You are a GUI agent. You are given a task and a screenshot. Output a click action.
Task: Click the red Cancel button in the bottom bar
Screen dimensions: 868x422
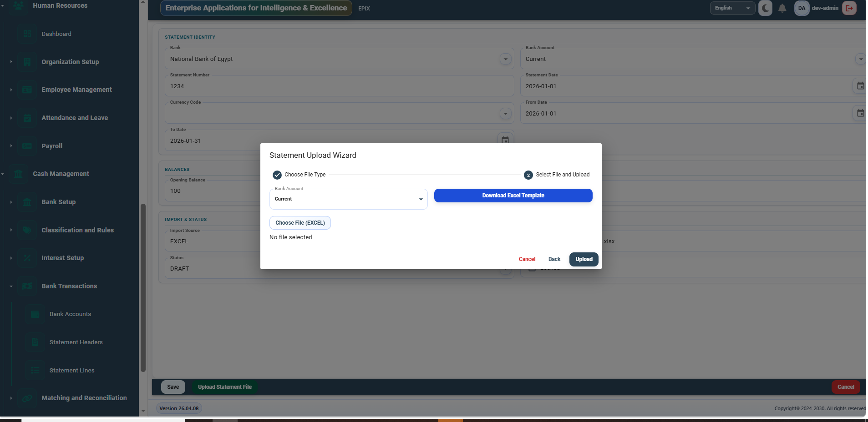coord(846,387)
